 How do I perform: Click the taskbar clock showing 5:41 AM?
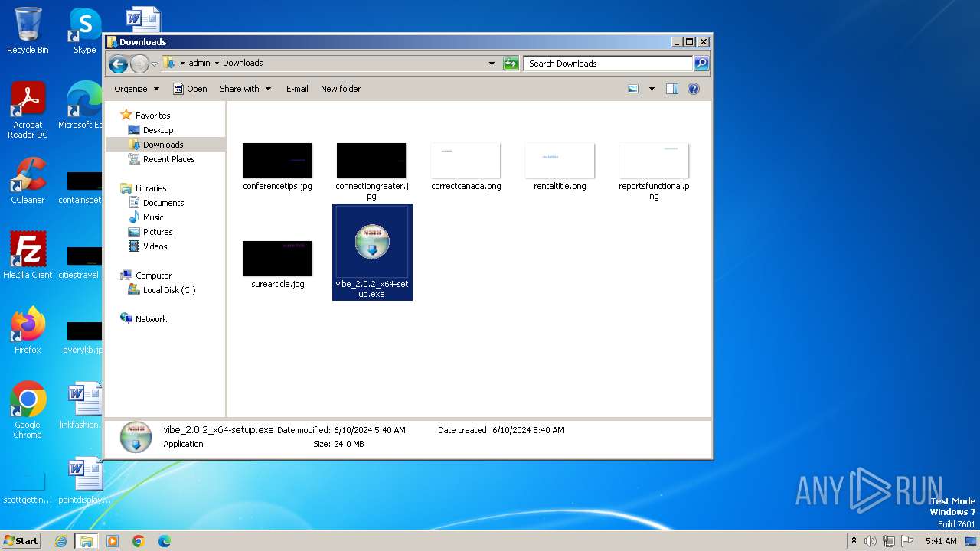click(x=941, y=541)
